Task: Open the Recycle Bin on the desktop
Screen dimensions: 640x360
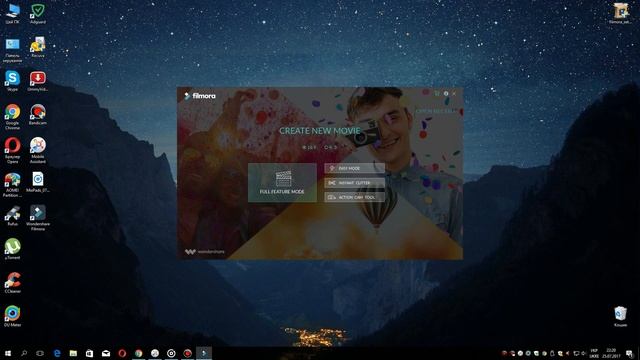Action: click(620, 317)
